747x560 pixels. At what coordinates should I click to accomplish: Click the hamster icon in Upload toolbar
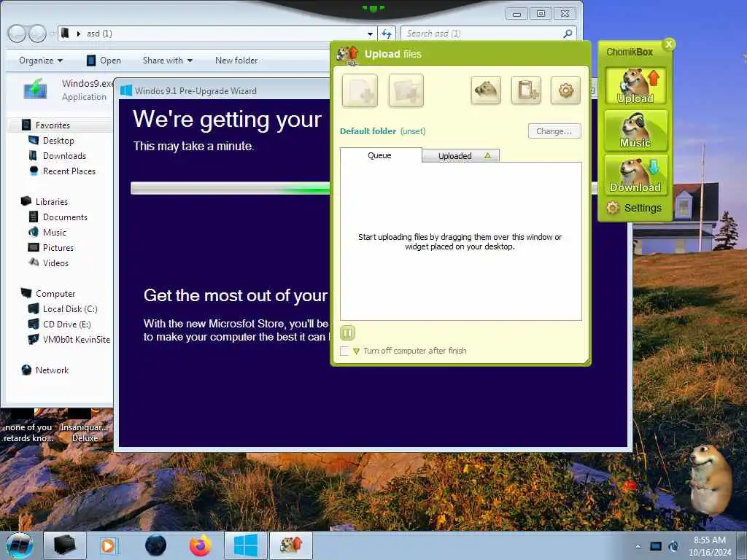[485, 90]
